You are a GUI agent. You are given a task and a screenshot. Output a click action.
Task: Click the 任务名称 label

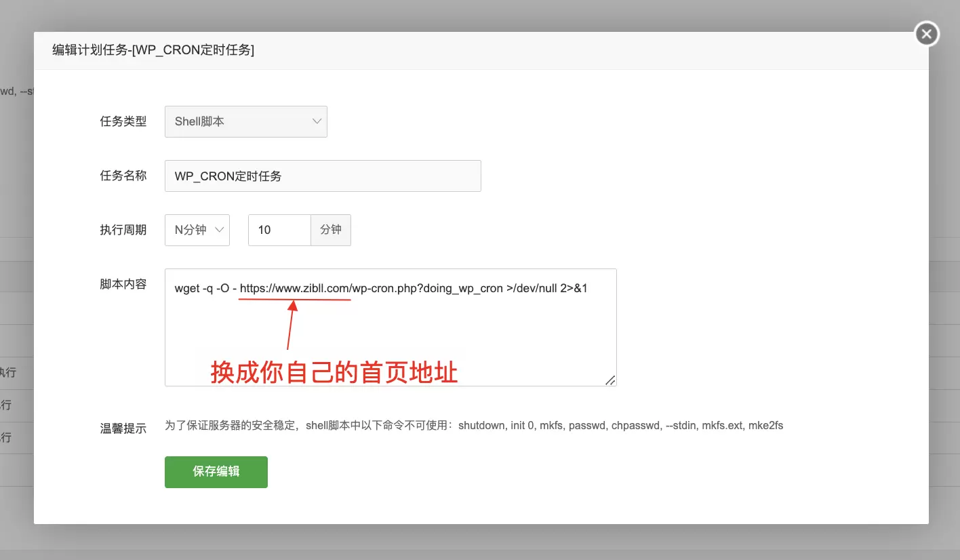point(123,176)
